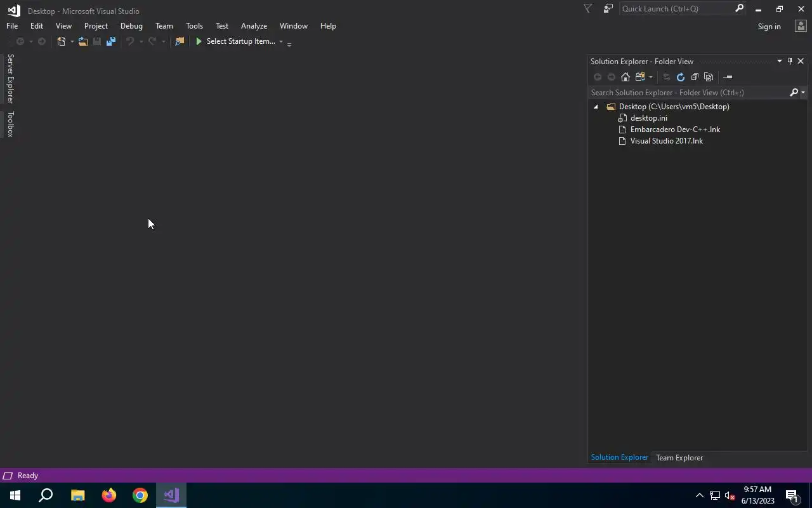Toggle auto-hide pin on Solution Explorer
The image size is (812, 508).
(x=790, y=61)
